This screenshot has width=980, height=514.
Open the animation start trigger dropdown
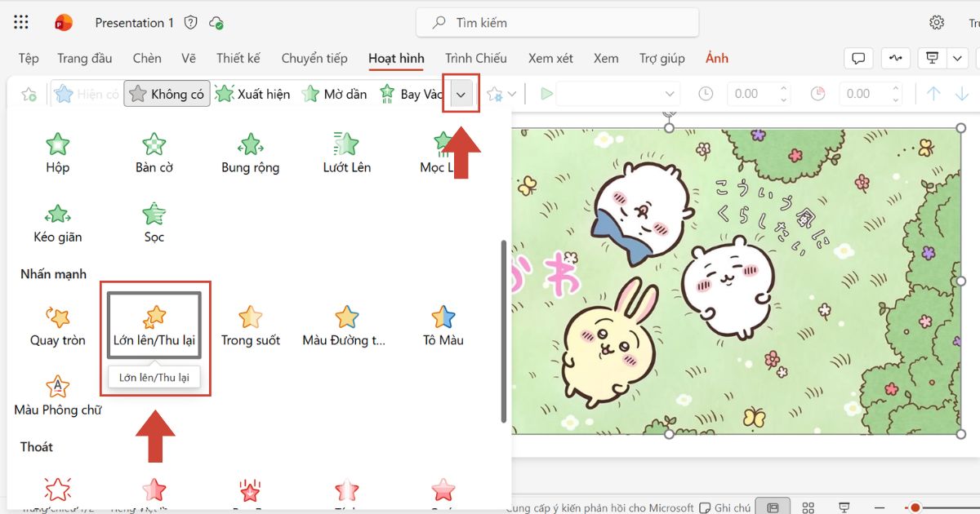pyautogui.click(x=619, y=95)
